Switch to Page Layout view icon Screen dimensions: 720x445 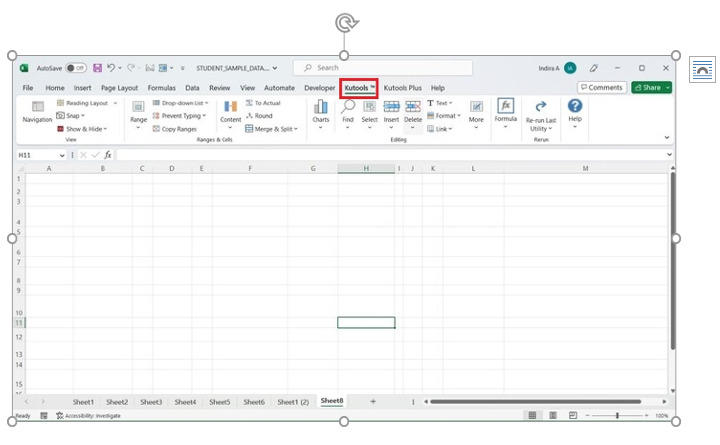click(x=553, y=415)
